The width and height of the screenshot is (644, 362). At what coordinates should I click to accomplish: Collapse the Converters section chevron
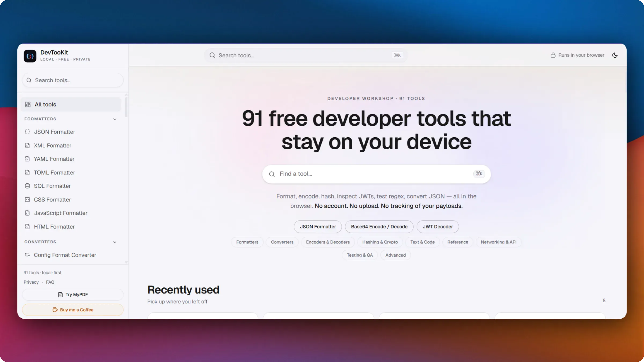[x=115, y=242]
